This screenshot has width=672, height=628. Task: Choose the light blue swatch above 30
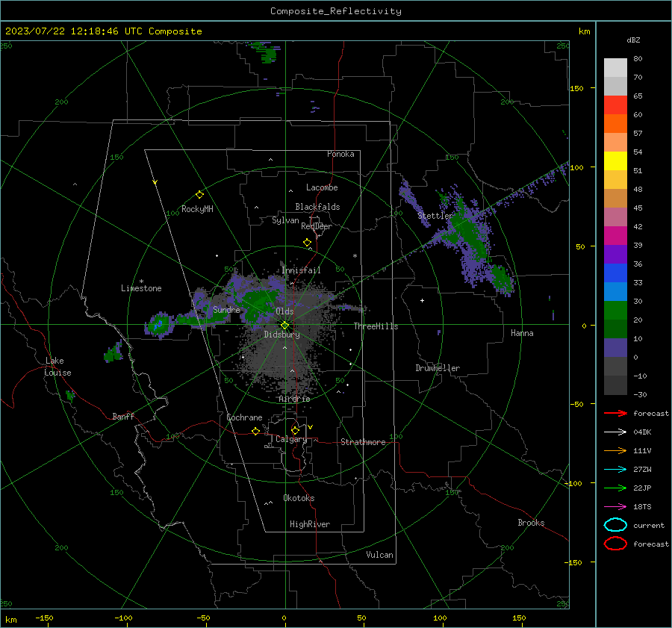click(x=615, y=291)
